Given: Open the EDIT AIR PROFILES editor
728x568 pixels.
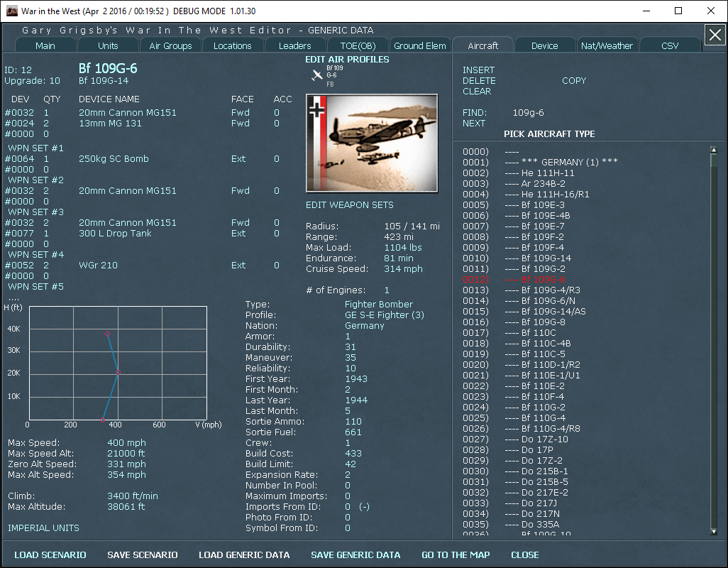Looking at the screenshot, I should [x=346, y=60].
